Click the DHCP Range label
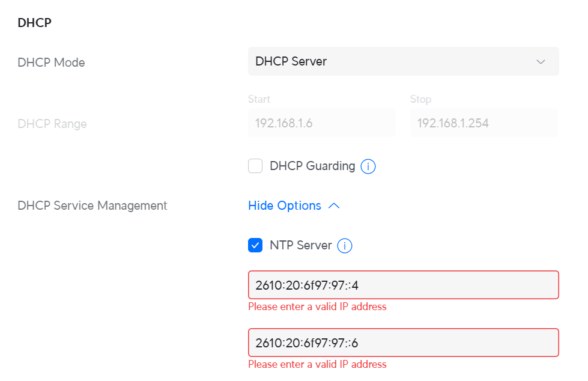 pos(52,124)
